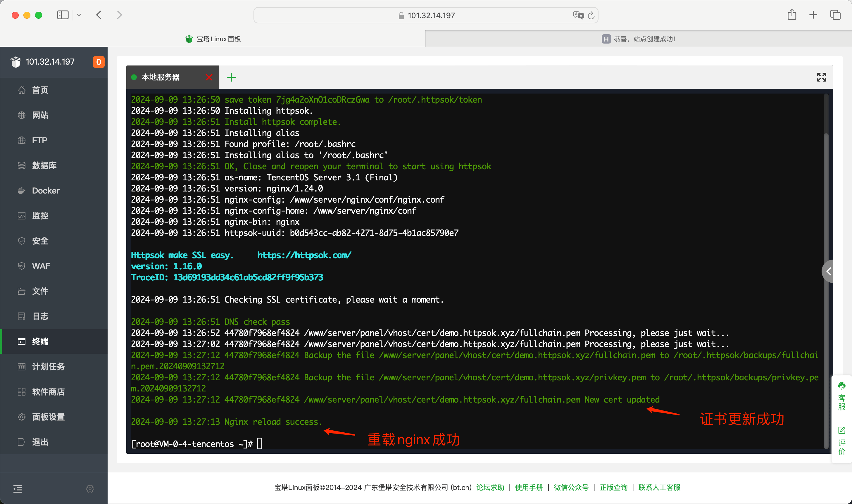This screenshot has width=852, height=504.
Task: Switch to the 本地服务器 terminal tab
Action: (x=161, y=77)
